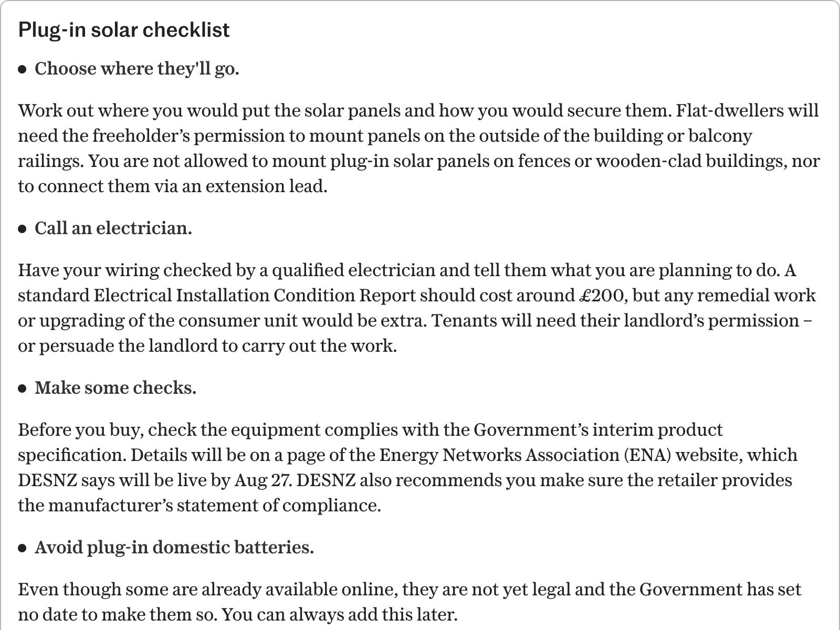Click the bullet before "Avoid plug-in domestic batteries"
Viewport: 840px width, 630px height.
point(22,548)
